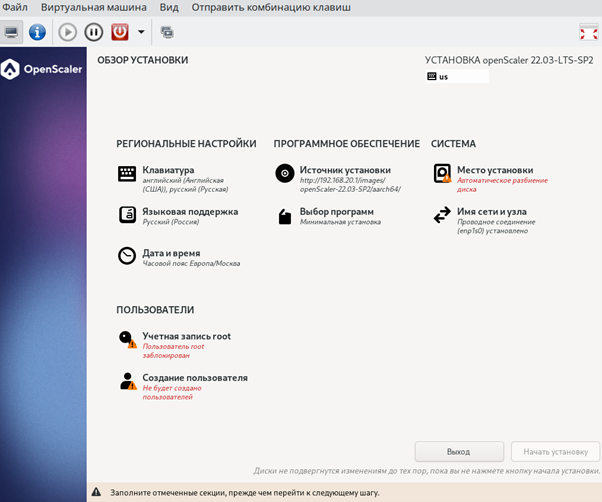Click the Выход button
Viewport: 602px width, 502px height.
click(459, 452)
